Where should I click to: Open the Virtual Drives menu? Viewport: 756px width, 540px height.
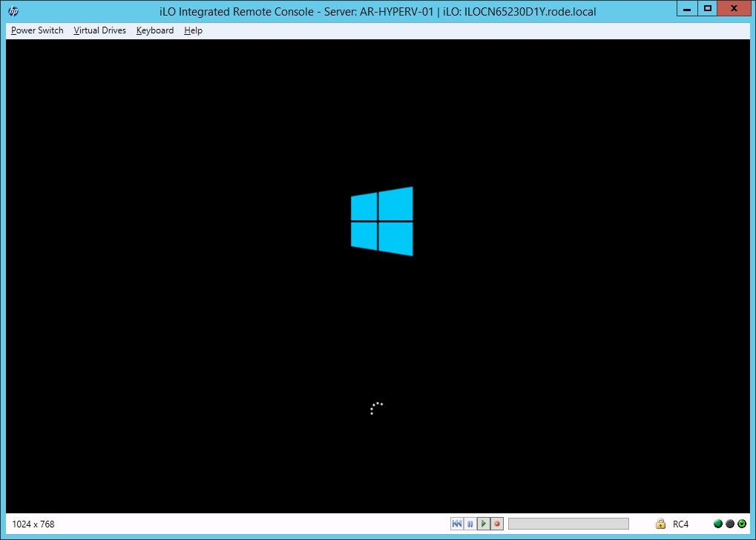coord(100,30)
